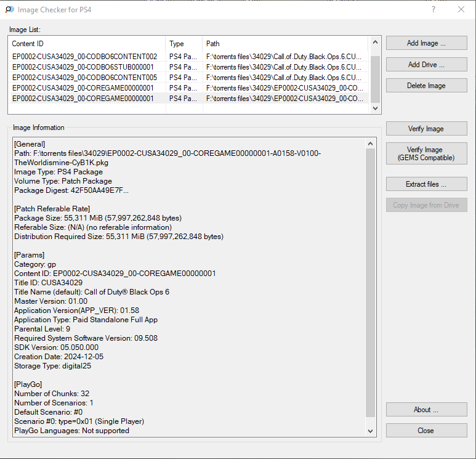Click the Required System Software Version line
This screenshot has height=459, width=476.
tap(86, 338)
